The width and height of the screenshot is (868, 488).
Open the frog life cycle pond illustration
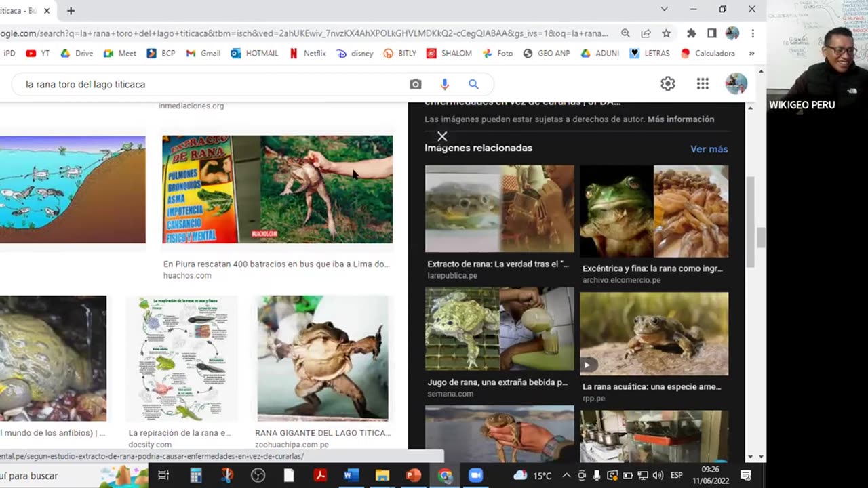click(x=73, y=189)
